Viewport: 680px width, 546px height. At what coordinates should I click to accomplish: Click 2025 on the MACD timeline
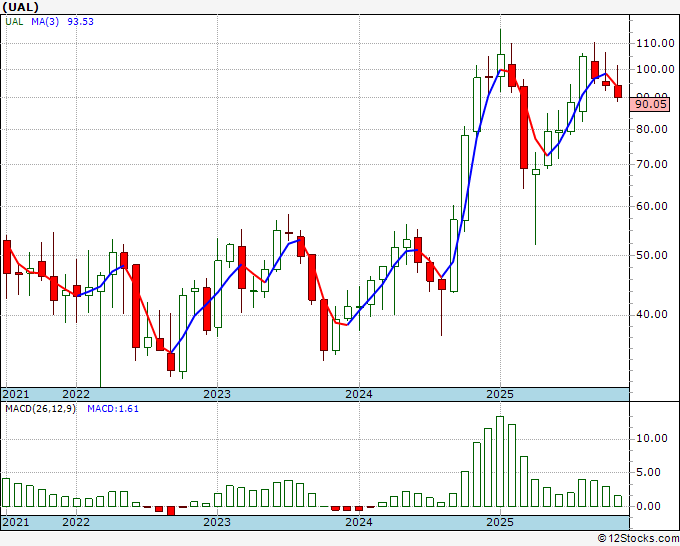[500, 522]
